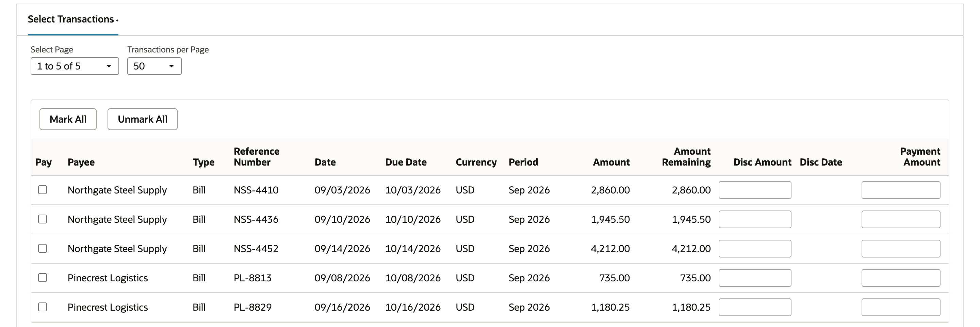This screenshot has width=980, height=327.
Task: Check Pay box for NSS-4452 bill
Action: [x=43, y=248]
